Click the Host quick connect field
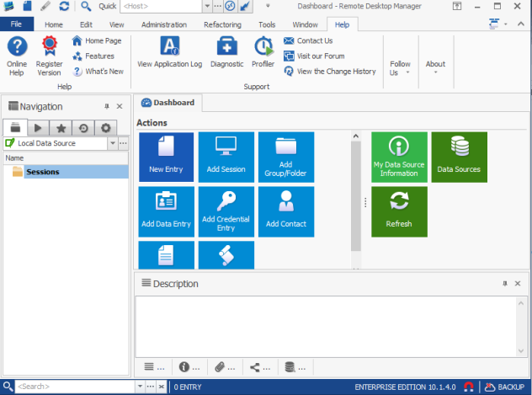The height and width of the screenshot is (395, 532). (162, 6)
